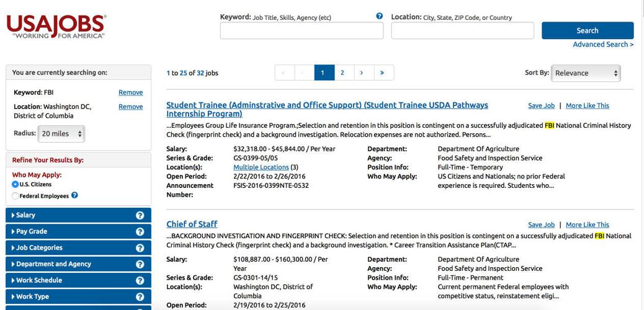Expand the Job Categories filter section
644x310 pixels.
point(78,248)
